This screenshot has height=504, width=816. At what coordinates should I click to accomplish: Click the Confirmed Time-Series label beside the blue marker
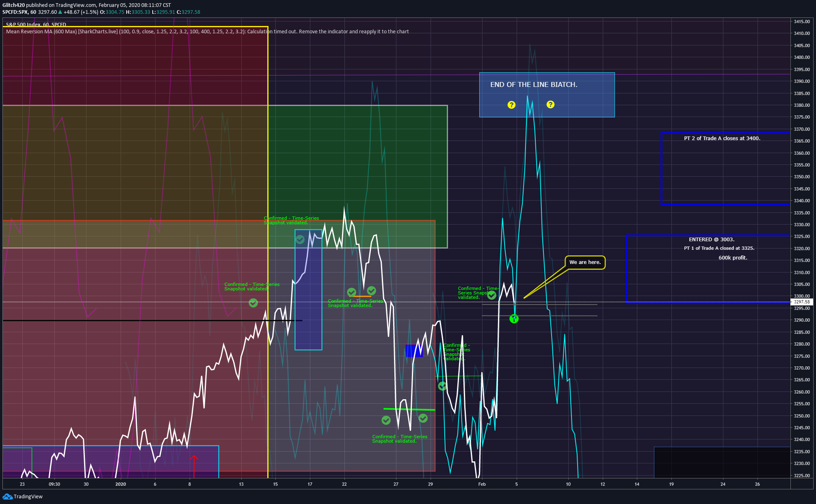[457, 352]
